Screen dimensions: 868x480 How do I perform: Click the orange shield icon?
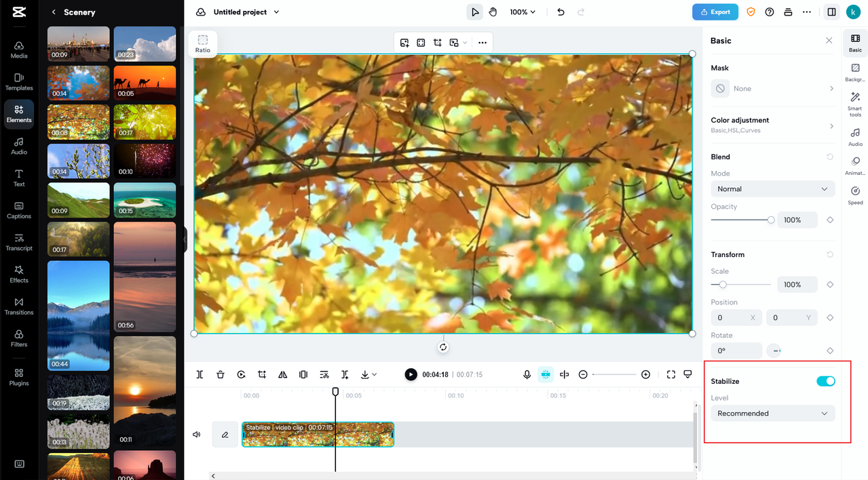click(751, 12)
